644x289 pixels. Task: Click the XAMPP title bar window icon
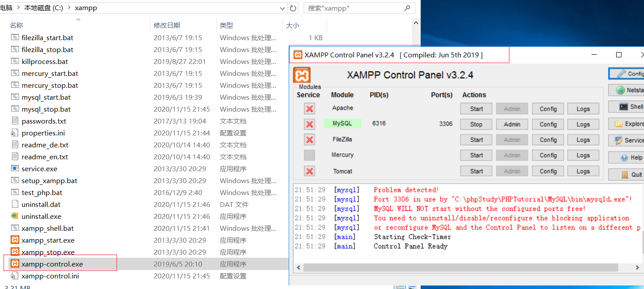point(298,55)
